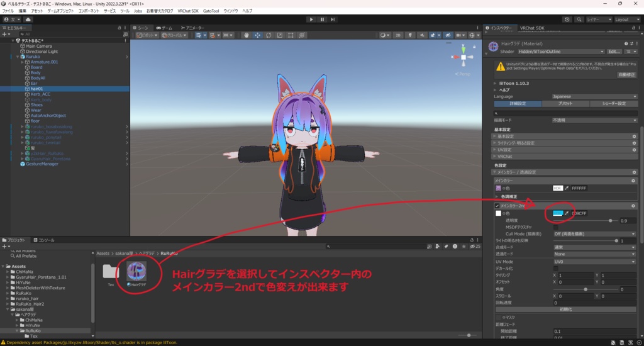Screen dimensions: 644x346
Task: Open the UV Mode dropdown
Action: pyautogui.click(x=594, y=262)
